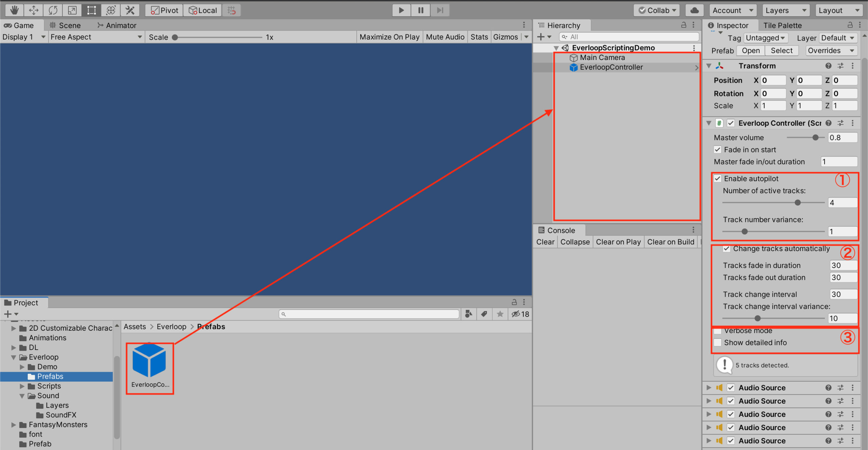Enable the Fade in on start checkbox
The width and height of the screenshot is (868, 450).
click(x=718, y=149)
